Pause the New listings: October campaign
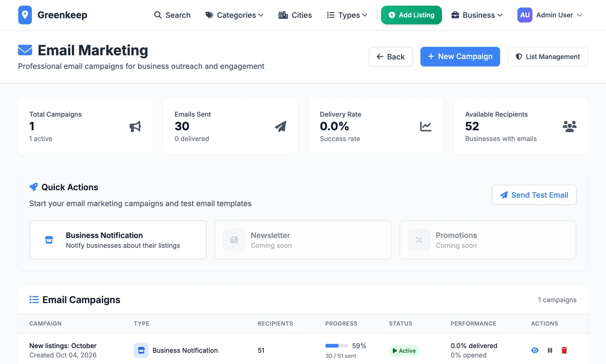The height and width of the screenshot is (364, 606). (550, 350)
